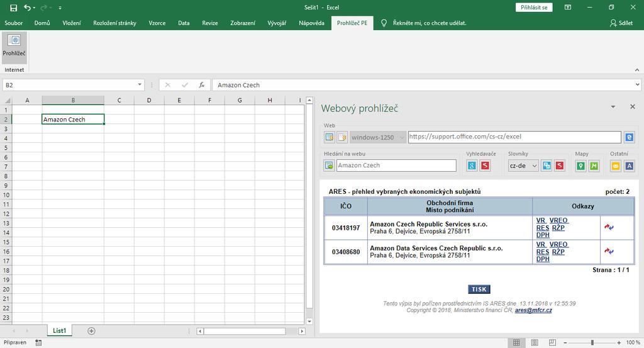Click the Tell Me search box text
Screen dimensions: 644x348
click(430, 23)
